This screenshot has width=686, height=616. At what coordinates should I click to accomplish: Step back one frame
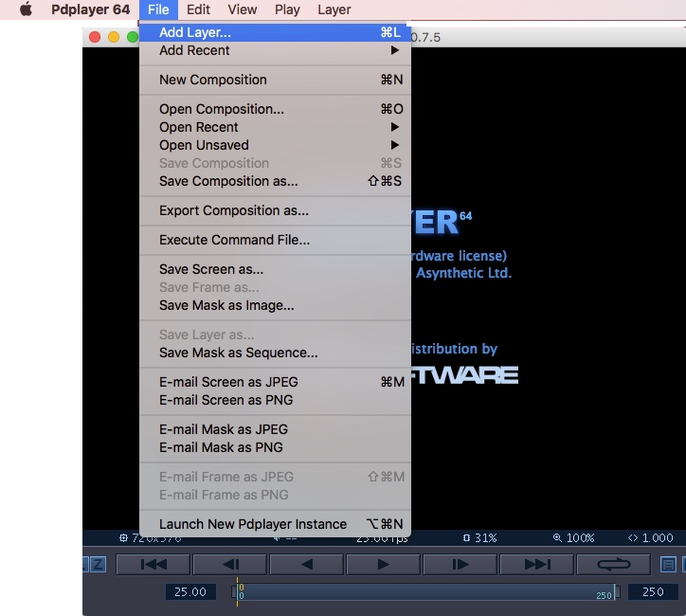pos(230,565)
